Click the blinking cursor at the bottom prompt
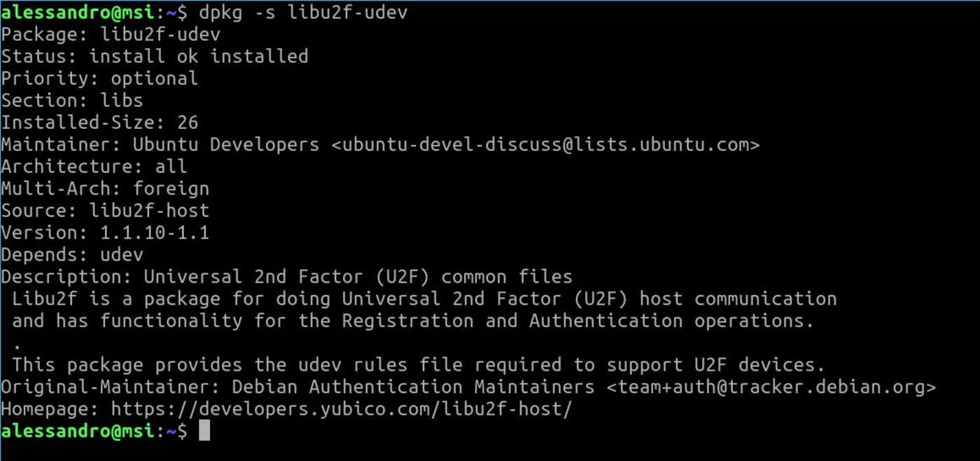Image resolution: width=980 pixels, height=461 pixels. 204,431
